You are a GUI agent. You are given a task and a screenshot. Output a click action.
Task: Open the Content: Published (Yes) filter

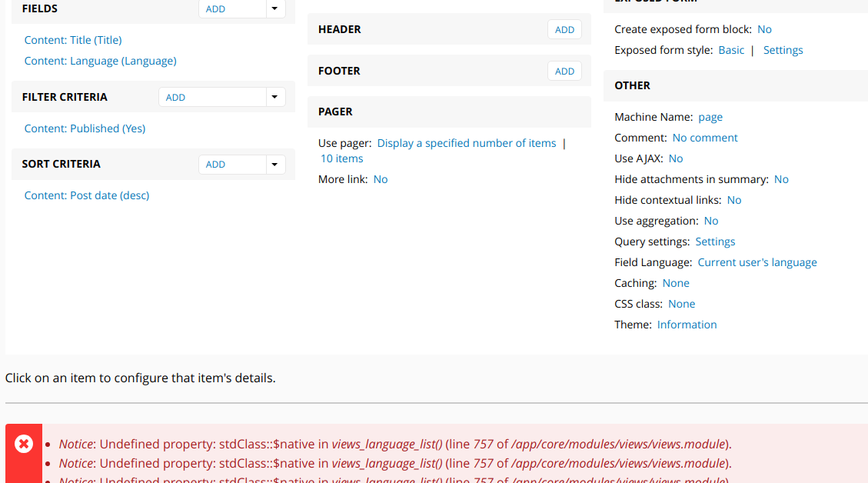click(85, 128)
